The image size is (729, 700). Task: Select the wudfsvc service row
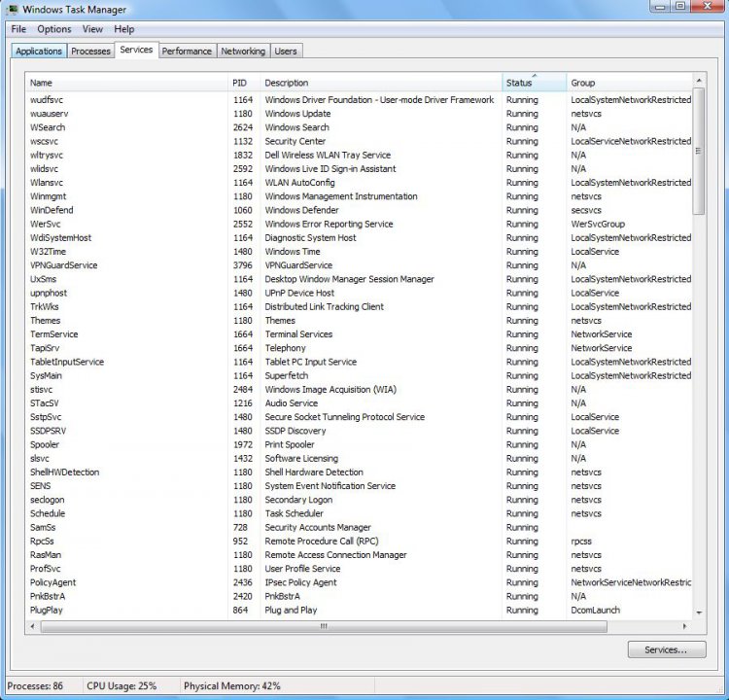[359, 100]
